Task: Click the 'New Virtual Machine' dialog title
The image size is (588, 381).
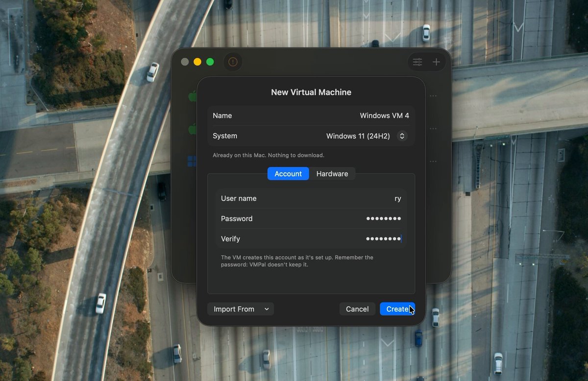Action: point(311,92)
